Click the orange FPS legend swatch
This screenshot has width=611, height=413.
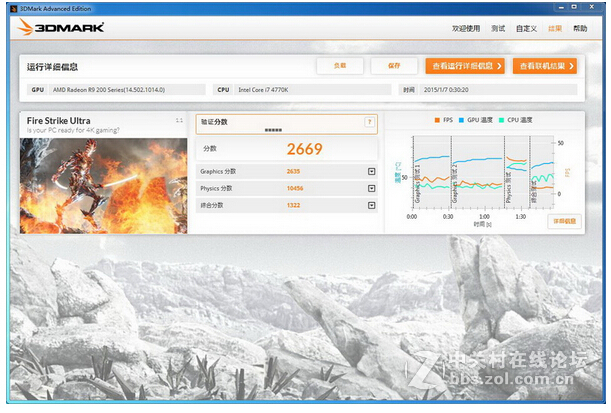pyautogui.click(x=437, y=120)
